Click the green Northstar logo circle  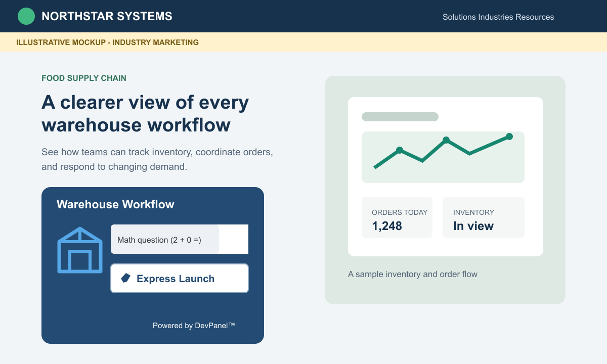26,16
